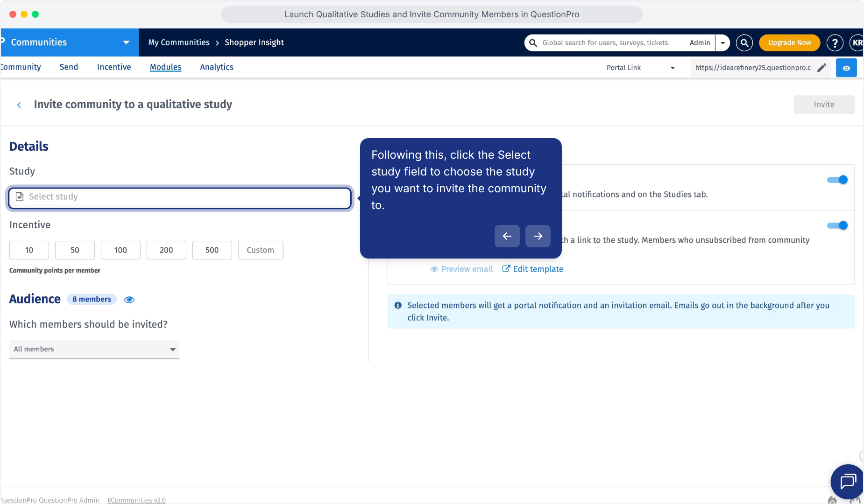Toggle the portal notifications switch

(837, 180)
